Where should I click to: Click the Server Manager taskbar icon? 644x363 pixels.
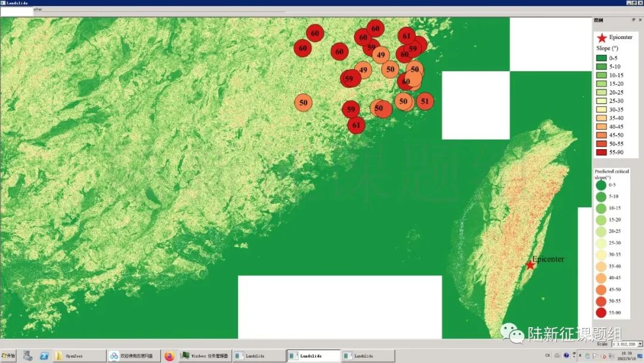pos(27,356)
